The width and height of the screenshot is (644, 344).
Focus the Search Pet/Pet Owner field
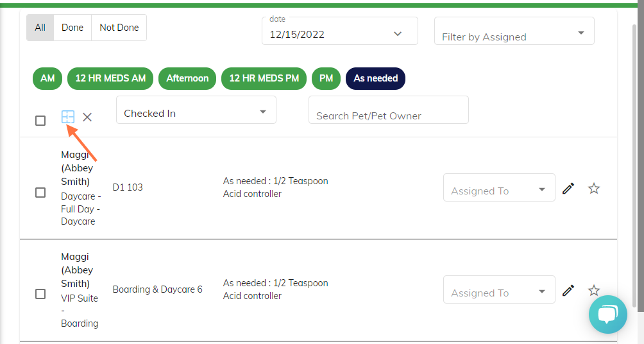(389, 110)
